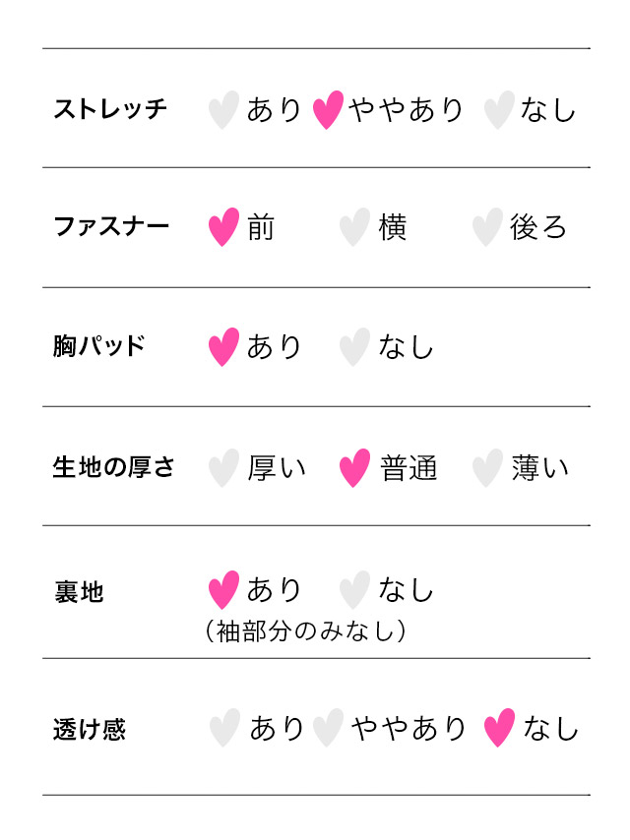Click the gray heart beside 胸パッド なし
Image resolution: width=630 pixels, height=840 pixels.
[x=354, y=347]
